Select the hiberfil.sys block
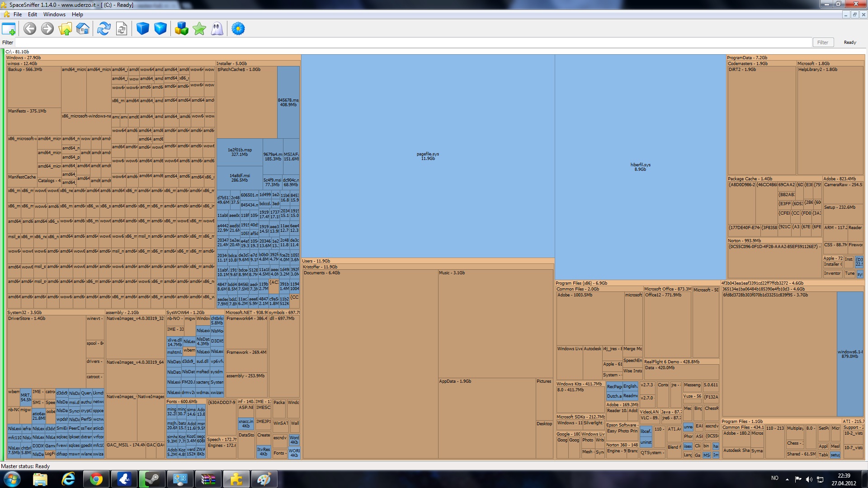This screenshot has width=868, height=488. tap(640, 167)
